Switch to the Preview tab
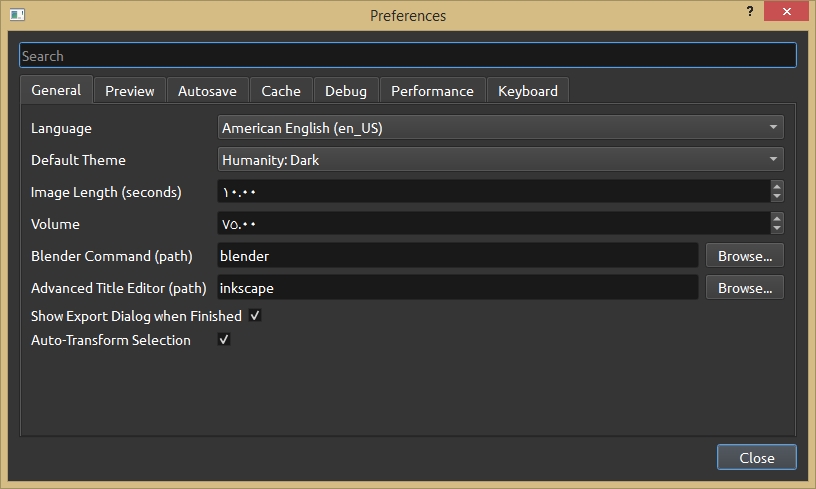816x489 pixels. click(x=130, y=91)
